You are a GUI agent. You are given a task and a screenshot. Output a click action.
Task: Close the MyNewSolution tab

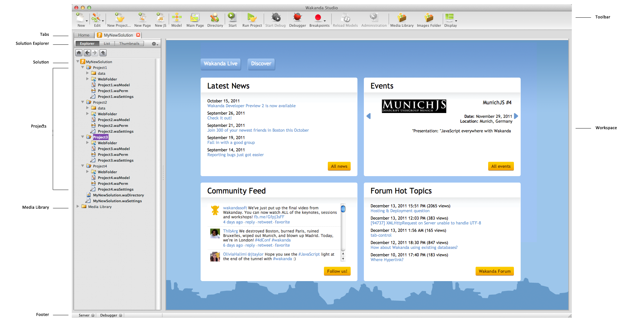pyautogui.click(x=138, y=35)
